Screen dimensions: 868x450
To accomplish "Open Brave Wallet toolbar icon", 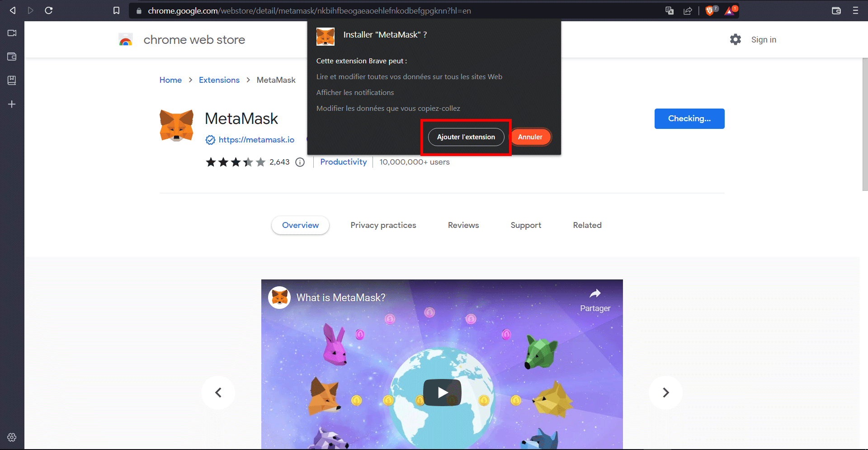I will (836, 10).
